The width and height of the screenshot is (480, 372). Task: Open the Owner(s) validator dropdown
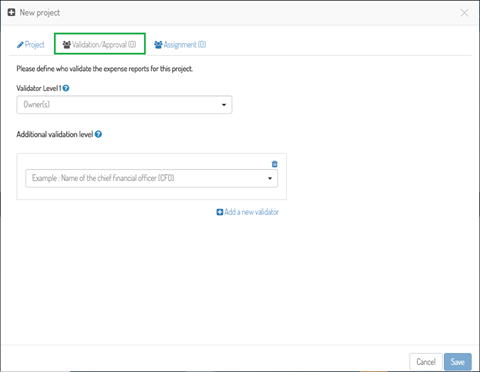(124, 105)
